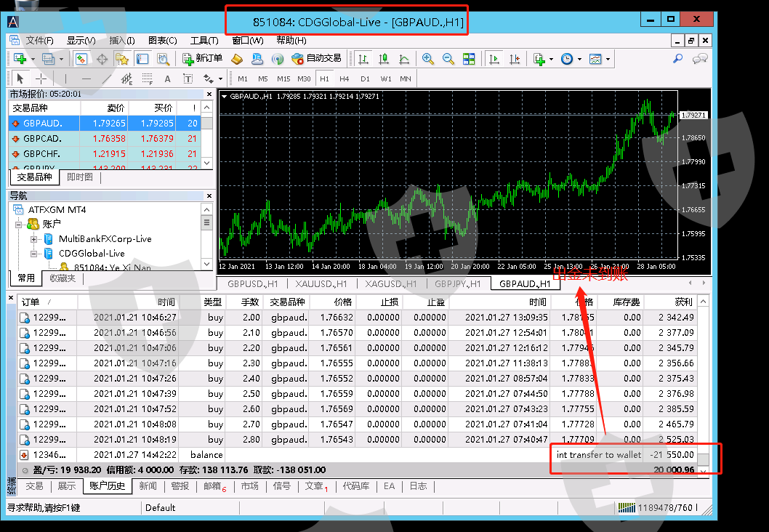Switch to the XAUUSD.,H1 chart tab

point(321,284)
